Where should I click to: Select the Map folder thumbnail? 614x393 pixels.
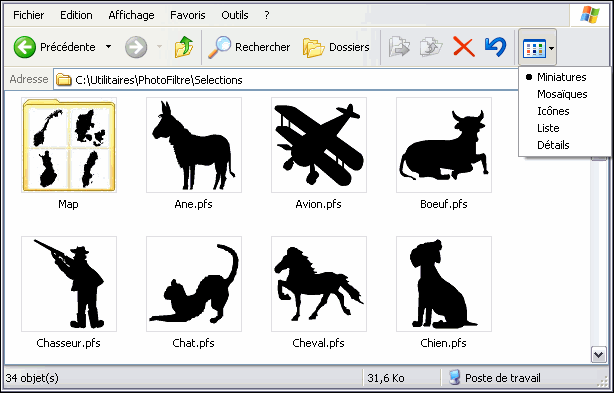pos(69,145)
